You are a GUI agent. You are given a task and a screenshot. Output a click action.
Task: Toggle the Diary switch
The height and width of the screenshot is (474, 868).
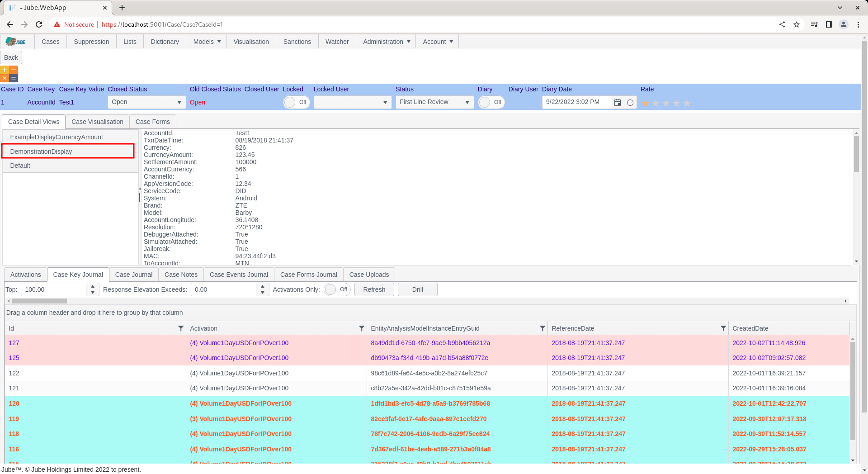491,102
